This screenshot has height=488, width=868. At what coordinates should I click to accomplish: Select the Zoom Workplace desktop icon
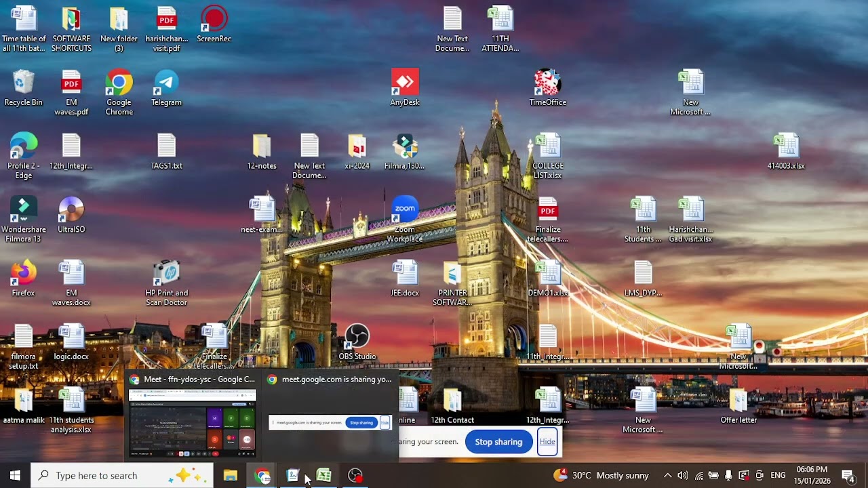[x=405, y=220]
